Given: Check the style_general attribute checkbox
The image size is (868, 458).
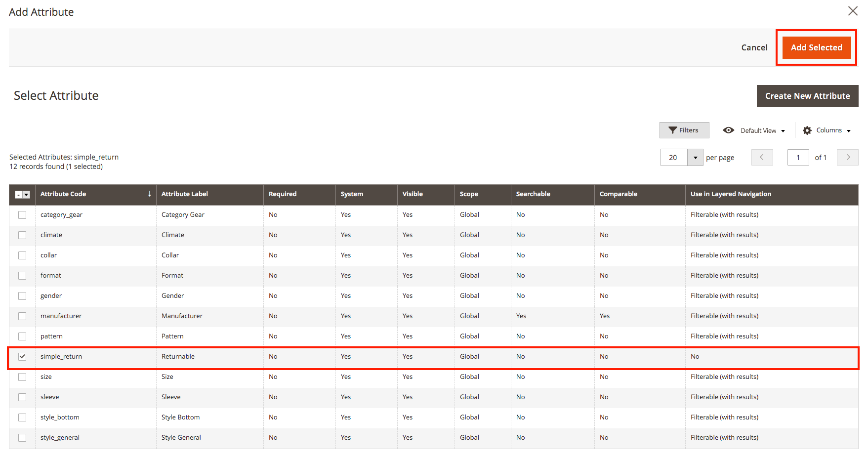Looking at the screenshot, I should 22,438.
